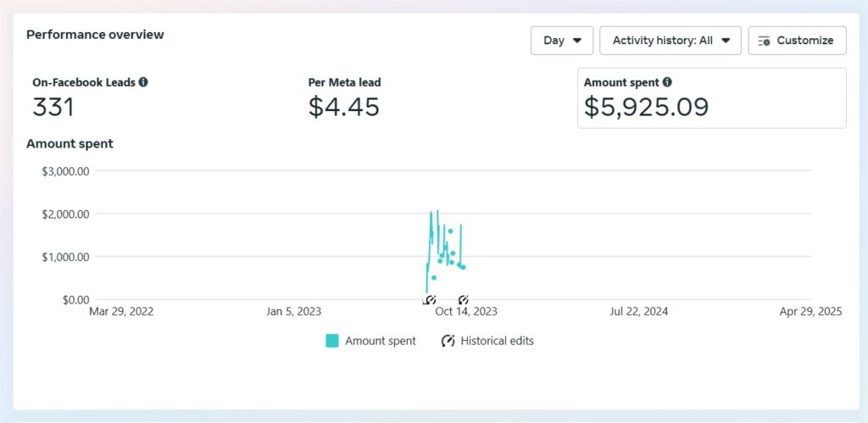Screen dimensions: 868x423
Task: Click the Activity history dropdown caret
Action: point(726,41)
